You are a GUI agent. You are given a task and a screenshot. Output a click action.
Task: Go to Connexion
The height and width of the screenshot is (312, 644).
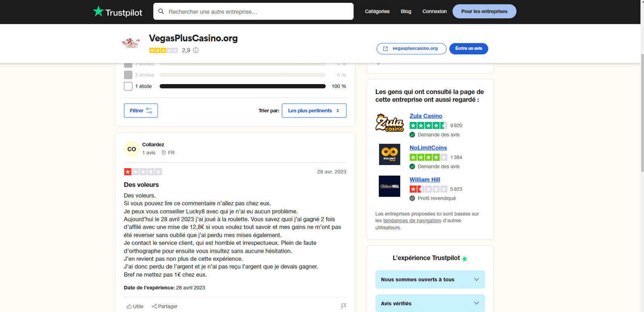(x=434, y=11)
